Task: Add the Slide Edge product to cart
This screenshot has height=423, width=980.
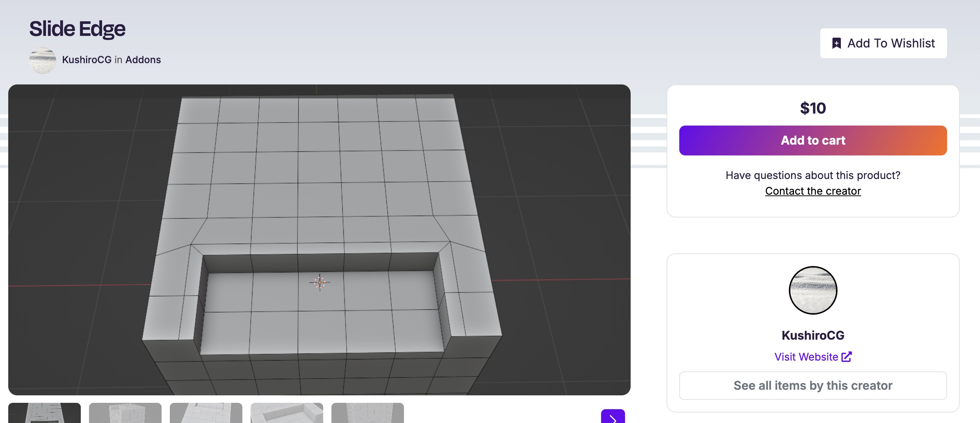Action: (x=812, y=140)
